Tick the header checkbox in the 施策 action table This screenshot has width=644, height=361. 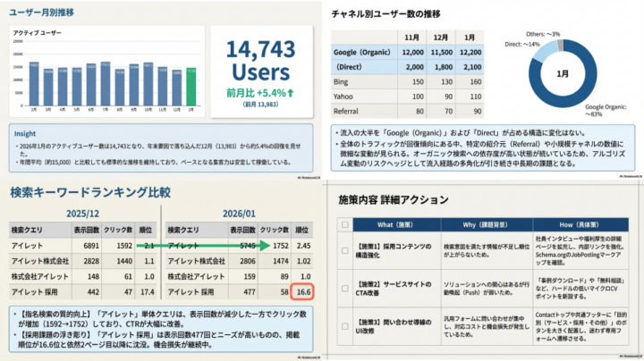pyautogui.click(x=345, y=225)
